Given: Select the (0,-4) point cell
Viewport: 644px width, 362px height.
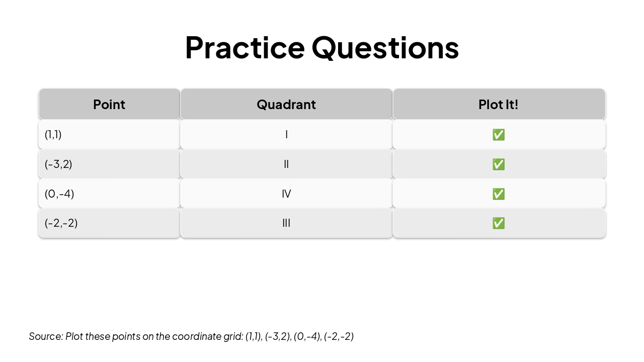Looking at the screenshot, I should tap(109, 194).
